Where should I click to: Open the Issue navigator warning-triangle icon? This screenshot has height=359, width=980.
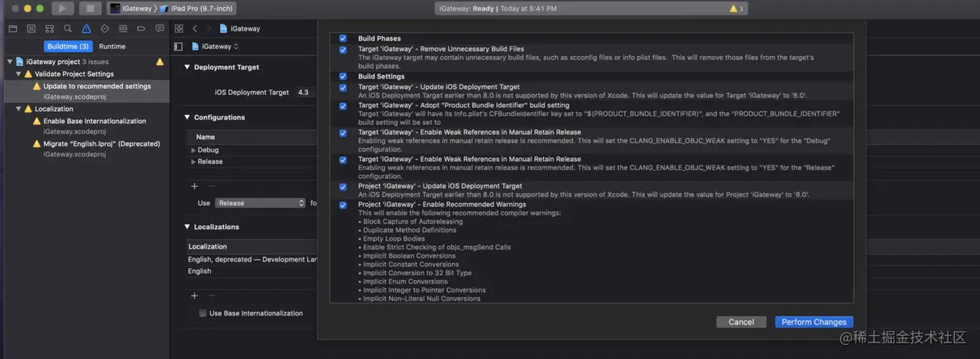[86, 28]
